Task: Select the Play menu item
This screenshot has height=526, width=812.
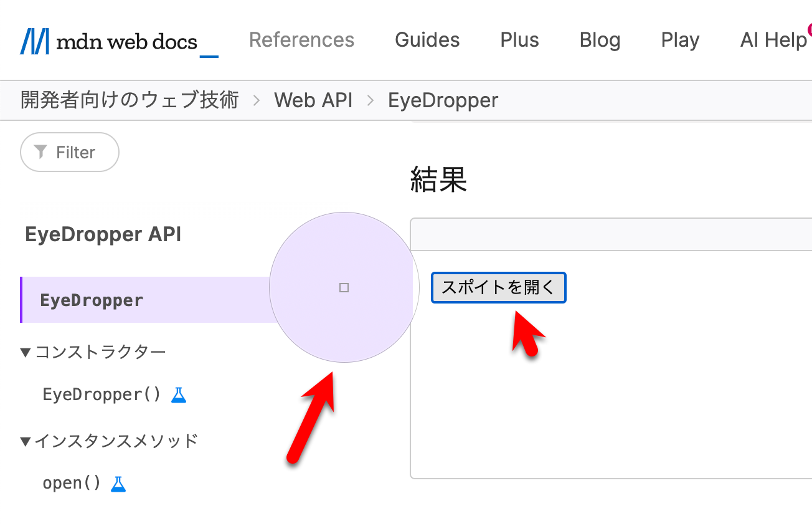Action: tap(680, 40)
